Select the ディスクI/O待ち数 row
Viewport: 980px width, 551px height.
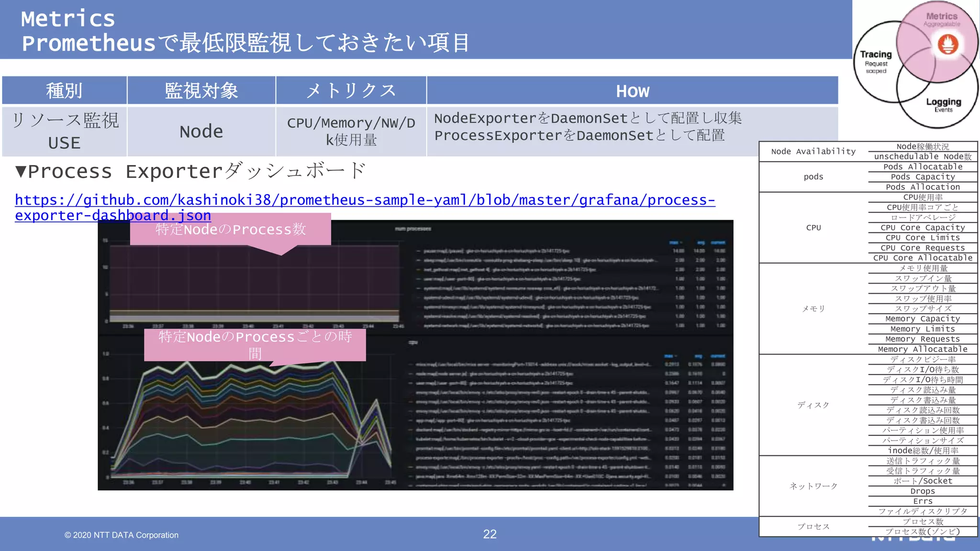[923, 369]
